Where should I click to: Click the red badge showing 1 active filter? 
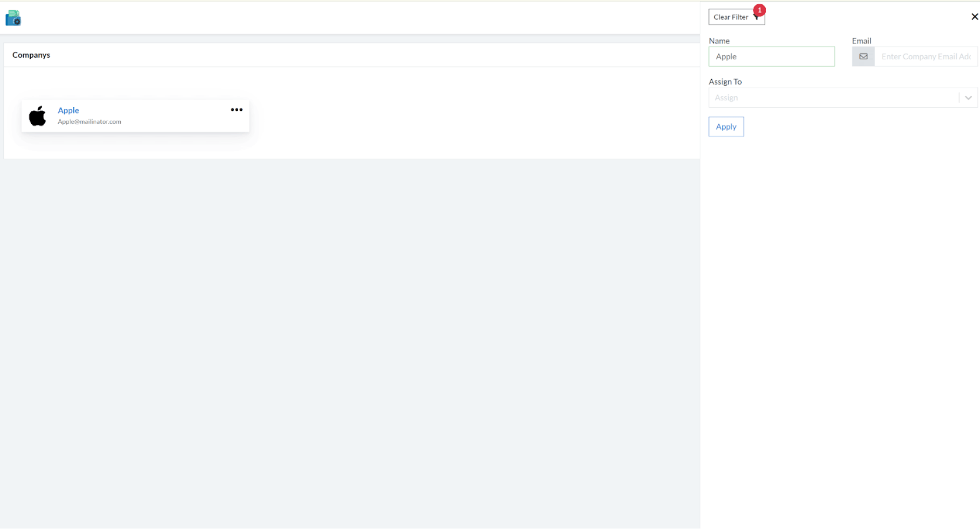point(759,10)
